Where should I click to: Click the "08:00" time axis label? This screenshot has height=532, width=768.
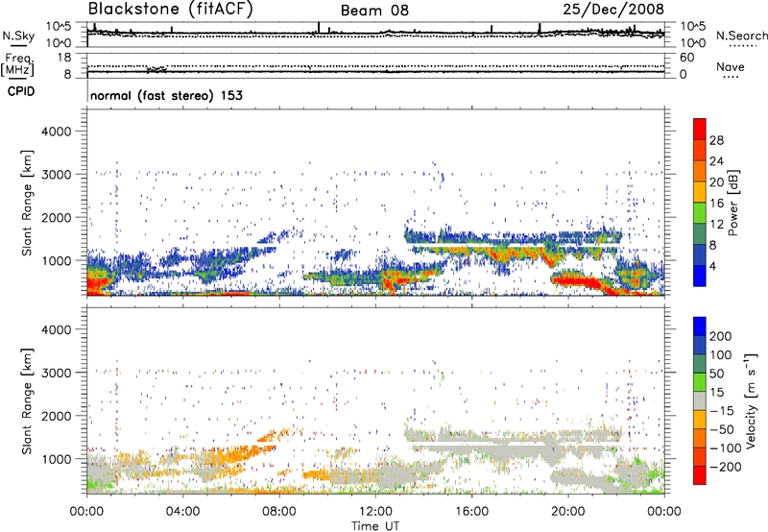tap(279, 512)
